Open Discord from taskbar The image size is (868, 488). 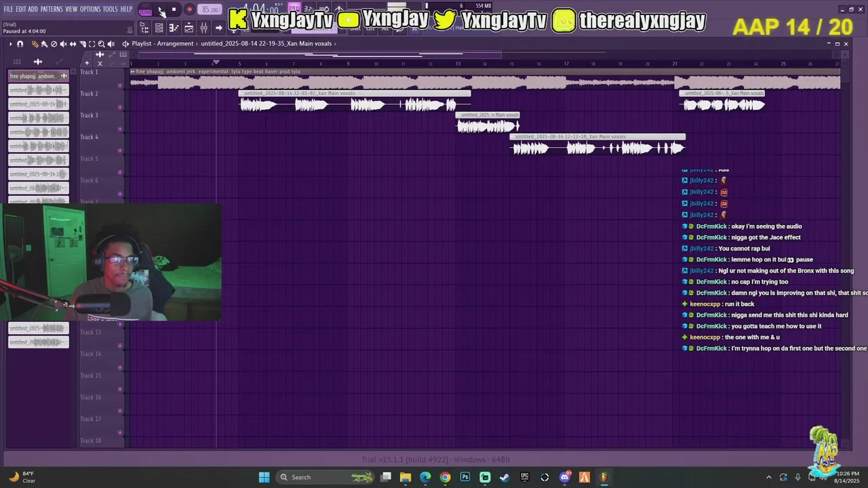565,477
